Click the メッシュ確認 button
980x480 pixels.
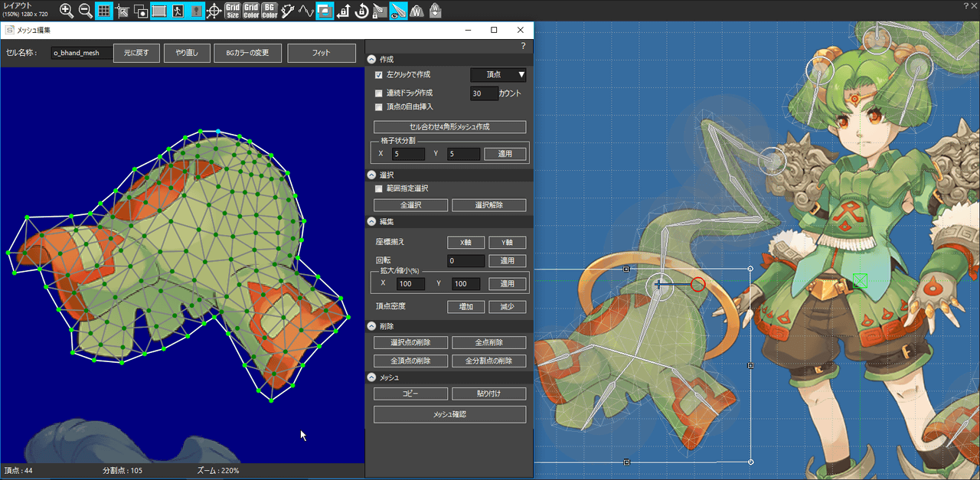click(x=450, y=414)
